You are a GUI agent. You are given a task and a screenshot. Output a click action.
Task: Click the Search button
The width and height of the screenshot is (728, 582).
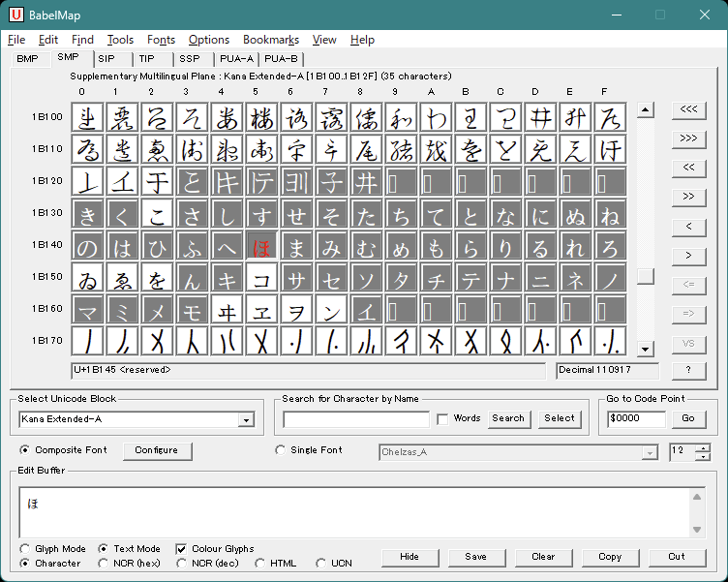509,418
